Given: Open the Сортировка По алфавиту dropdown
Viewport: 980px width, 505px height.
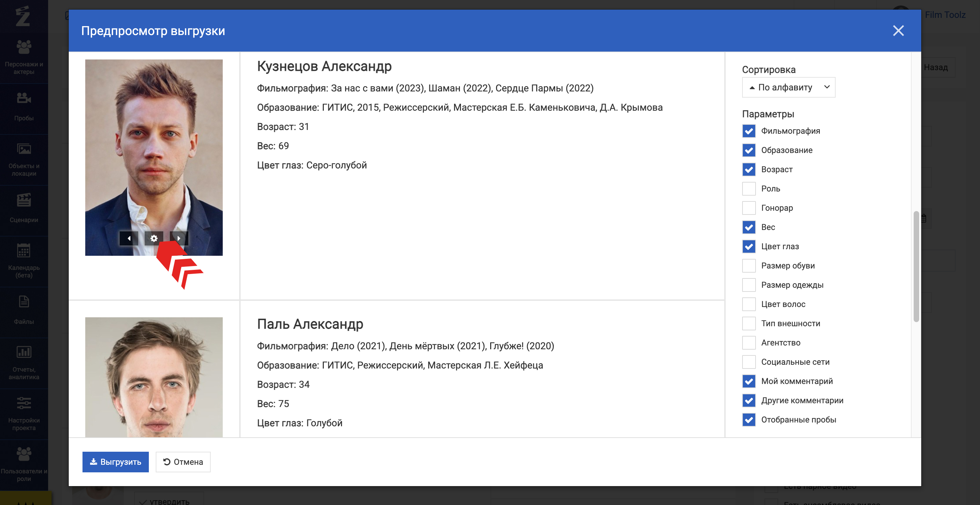Looking at the screenshot, I should [x=788, y=88].
